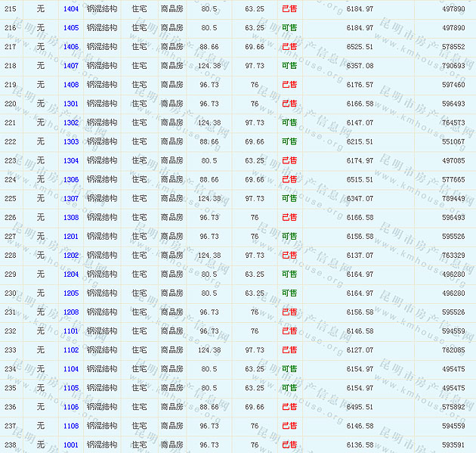Select room 1204 link
The image size is (476, 453).
(70, 274)
